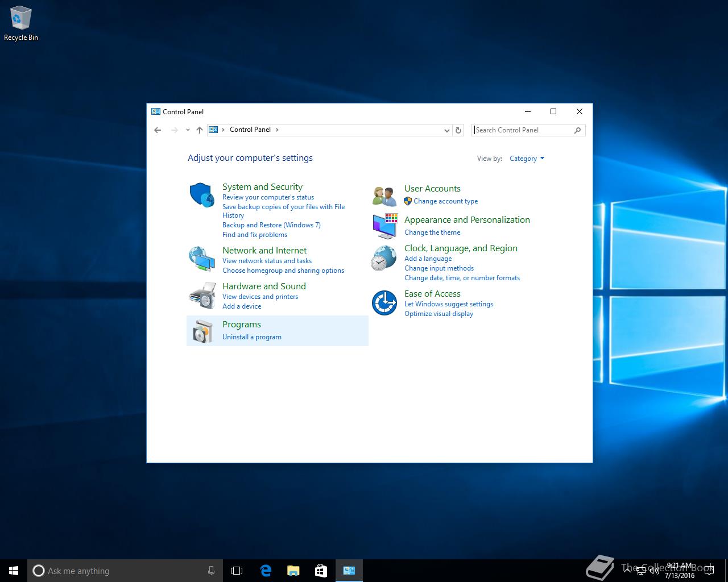The image size is (728, 582).
Task: Go back with the back arrow
Action: (158, 130)
